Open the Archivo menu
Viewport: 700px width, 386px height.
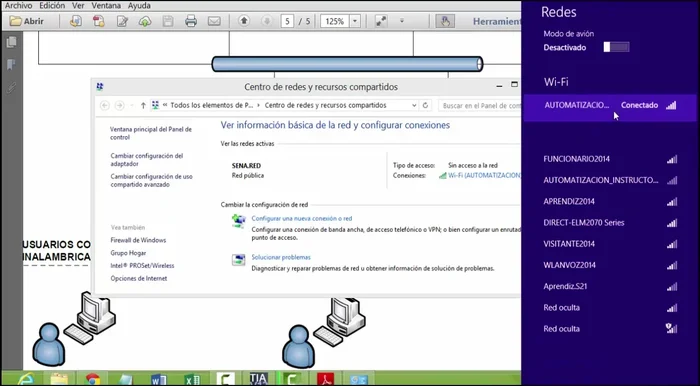pyautogui.click(x=18, y=6)
